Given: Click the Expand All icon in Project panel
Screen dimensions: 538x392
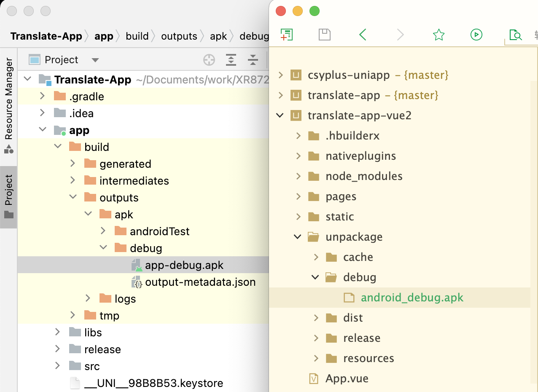Looking at the screenshot, I should 231,60.
